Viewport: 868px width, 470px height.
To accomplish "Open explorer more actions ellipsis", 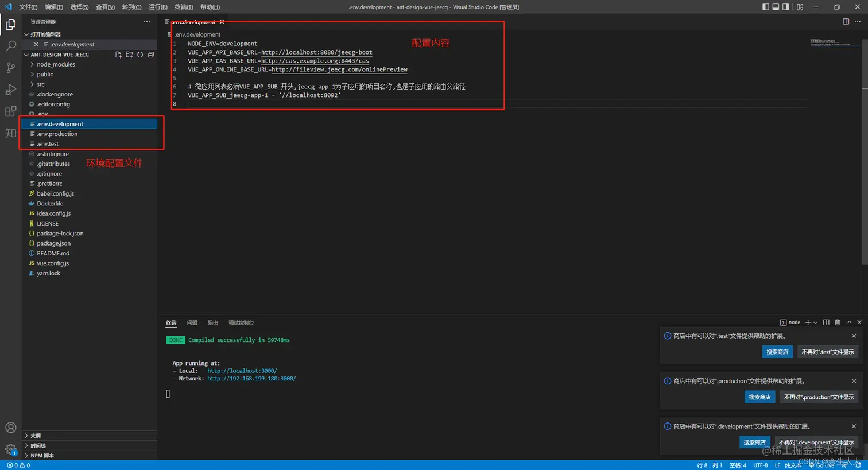I will tap(147, 22).
